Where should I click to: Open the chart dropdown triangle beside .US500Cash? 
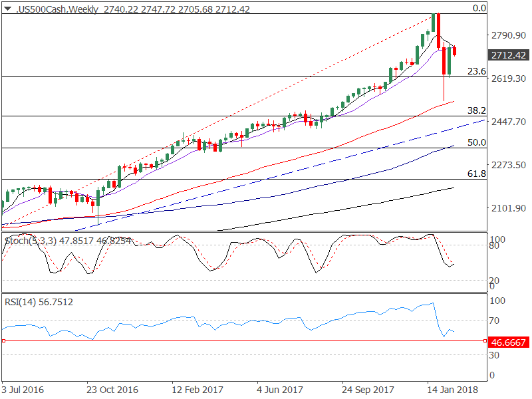click(x=7, y=9)
